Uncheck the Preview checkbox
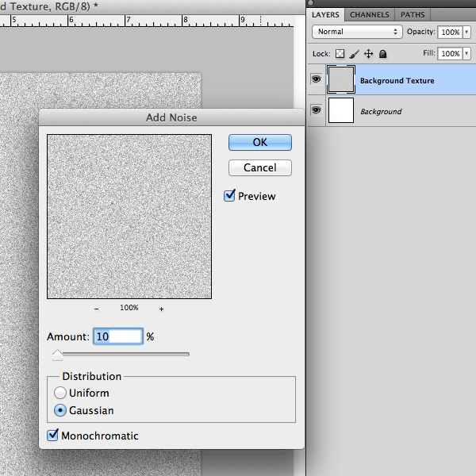 pyautogui.click(x=229, y=196)
